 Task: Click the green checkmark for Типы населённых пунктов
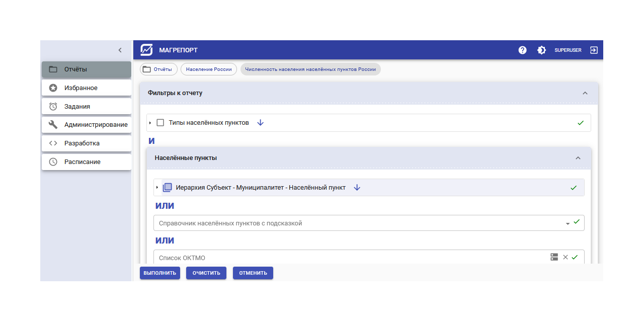coord(581,122)
